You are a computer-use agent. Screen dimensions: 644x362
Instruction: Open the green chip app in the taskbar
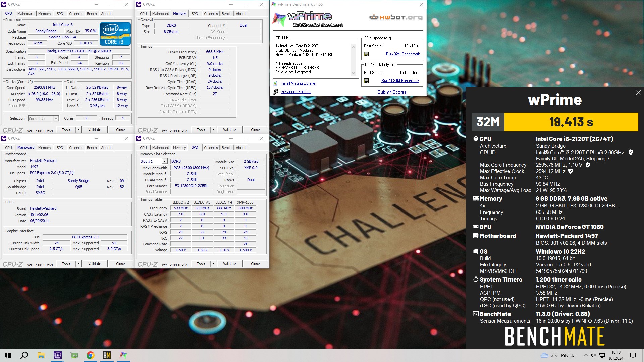tap(74, 355)
